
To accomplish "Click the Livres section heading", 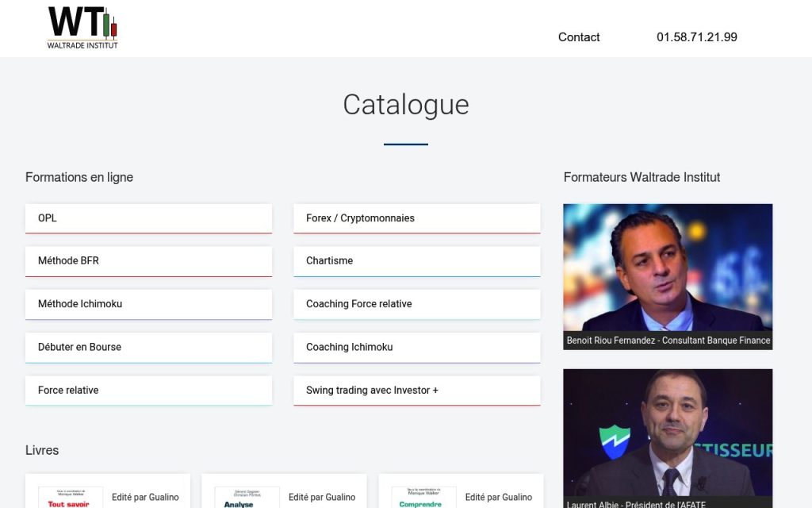I will 42,450.
